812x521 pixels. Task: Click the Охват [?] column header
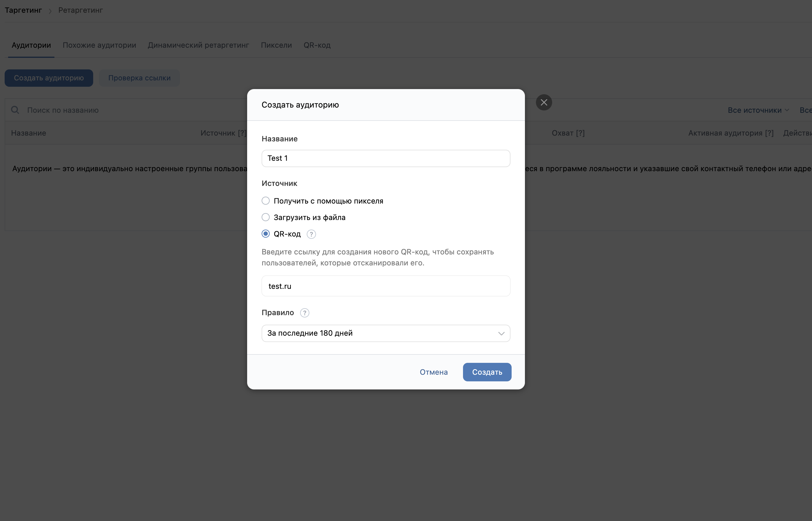pyautogui.click(x=568, y=133)
